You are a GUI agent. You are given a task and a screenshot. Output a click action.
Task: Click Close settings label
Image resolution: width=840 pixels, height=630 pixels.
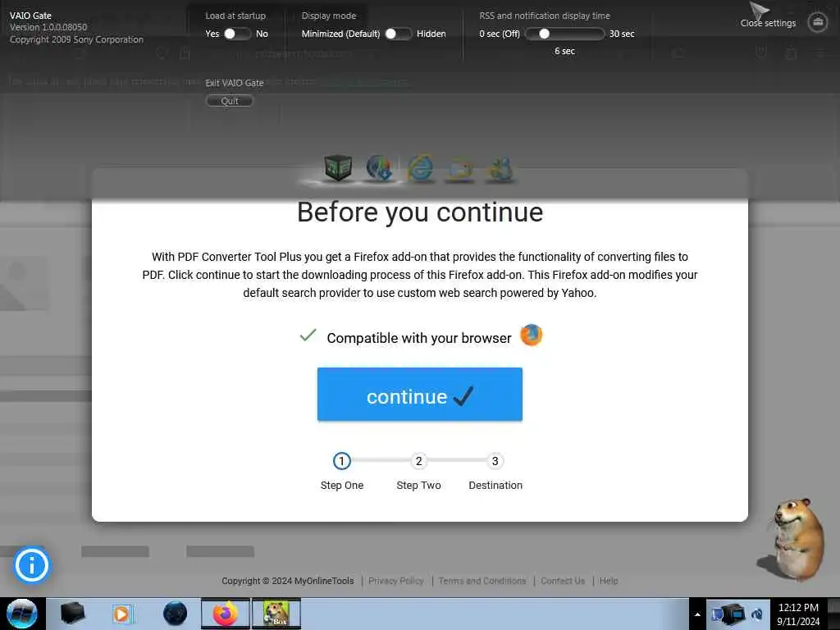[768, 23]
